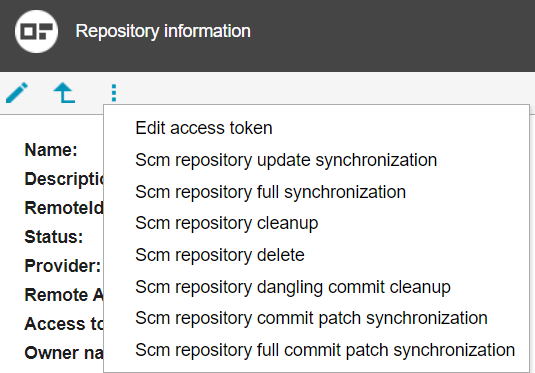Click the pencil edit icon
Screen dimensions: 535x373
pyautogui.click(x=17, y=92)
